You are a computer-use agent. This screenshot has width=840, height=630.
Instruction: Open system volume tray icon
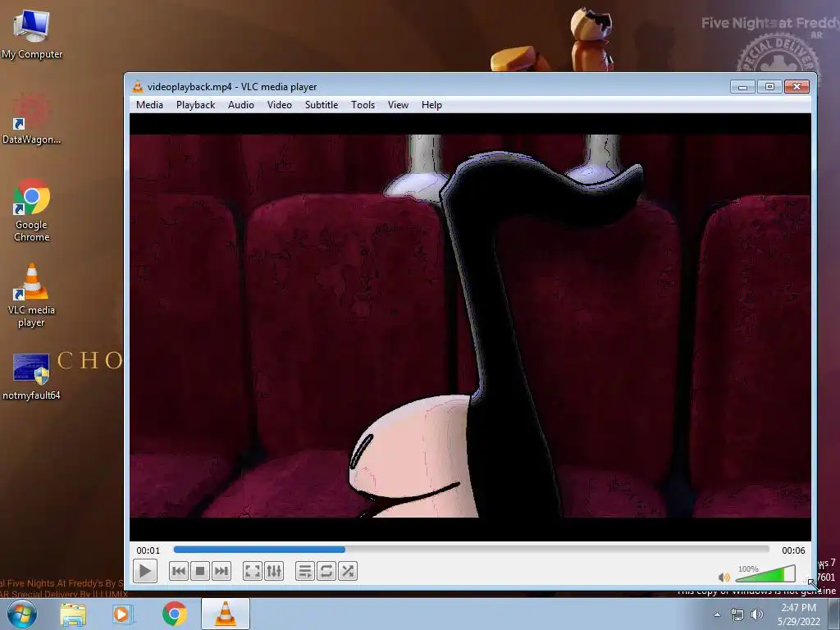[757, 614]
